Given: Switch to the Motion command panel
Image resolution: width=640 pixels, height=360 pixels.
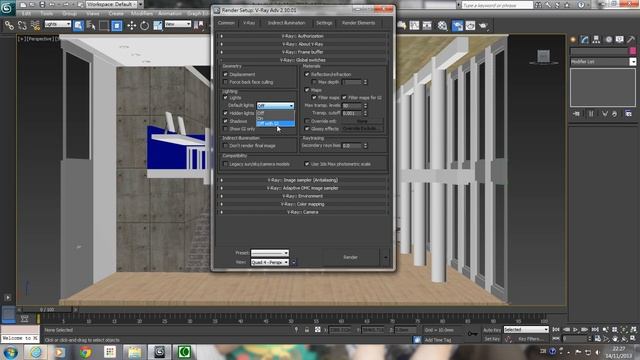Looking at the screenshot, I should tap(608, 40).
